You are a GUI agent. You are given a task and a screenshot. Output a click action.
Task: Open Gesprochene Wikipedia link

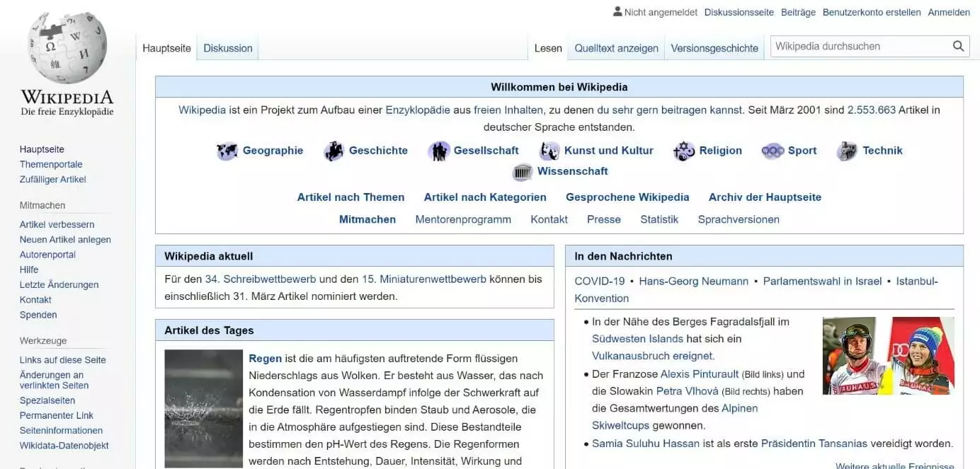coord(627,197)
